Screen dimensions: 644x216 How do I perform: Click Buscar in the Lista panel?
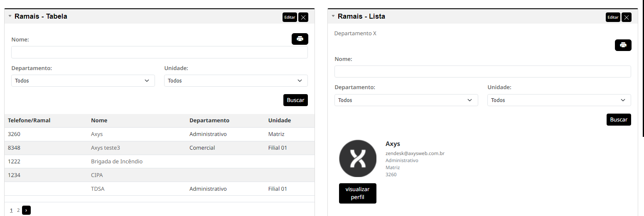tap(619, 119)
